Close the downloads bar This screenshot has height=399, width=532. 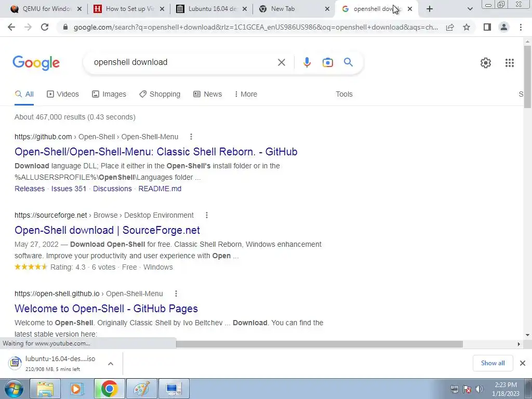click(523, 363)
